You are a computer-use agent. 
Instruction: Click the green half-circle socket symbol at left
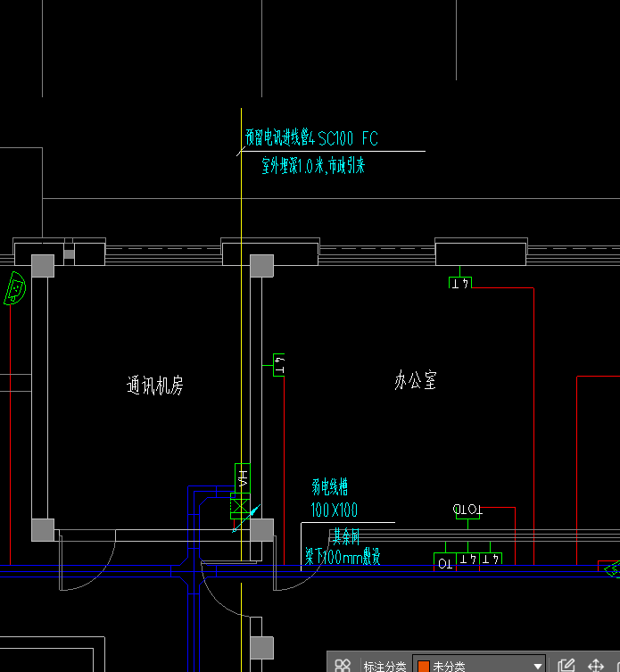click(x=15, y=288)
